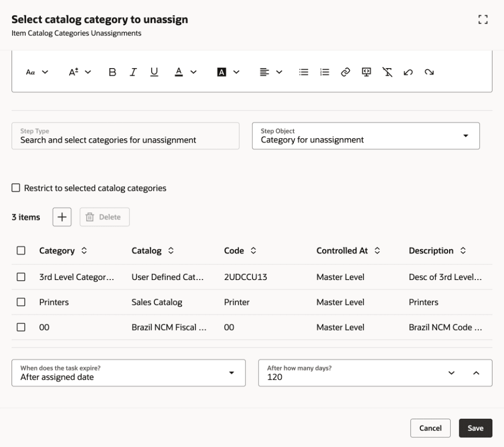
Task: Insert a numbered list
Action: point(324,72)
